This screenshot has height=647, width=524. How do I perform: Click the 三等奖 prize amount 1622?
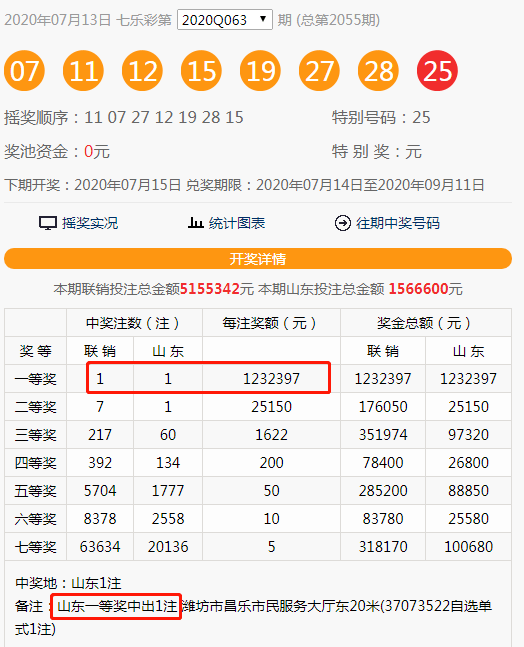(x=271, y=435)
